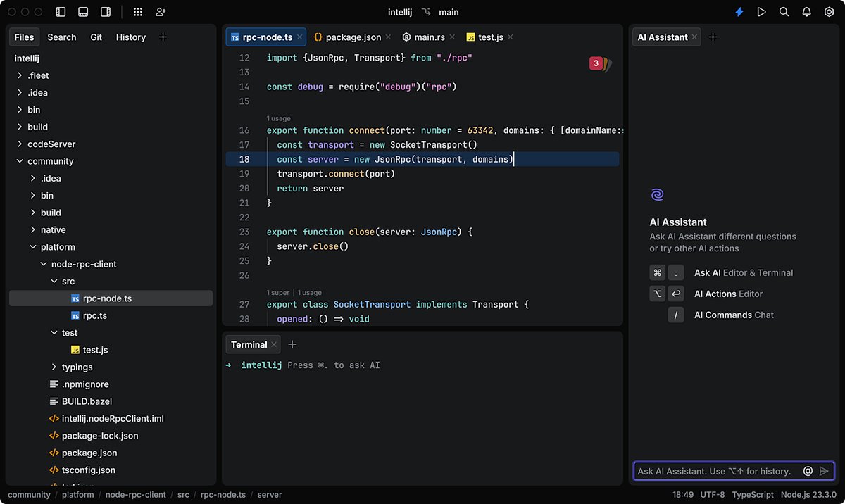Click the Run play icon

pyautogui.click(x=761, y=12)
